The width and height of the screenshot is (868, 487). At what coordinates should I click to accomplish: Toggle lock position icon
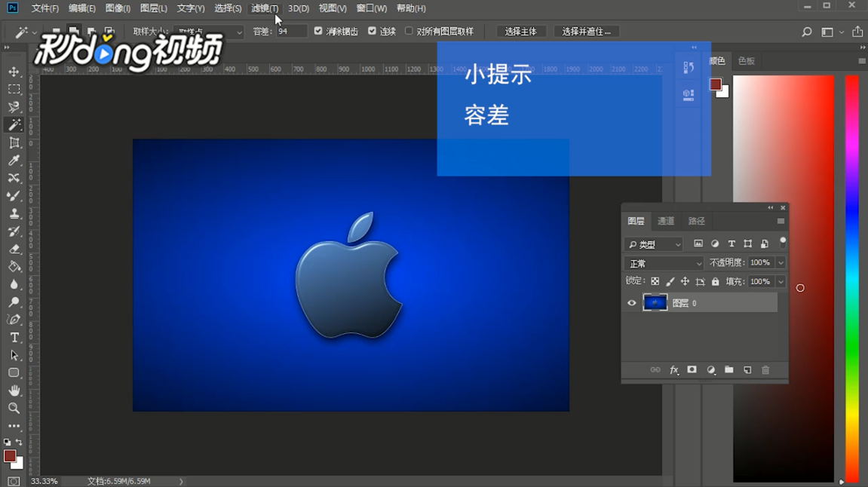click(685, 282)
